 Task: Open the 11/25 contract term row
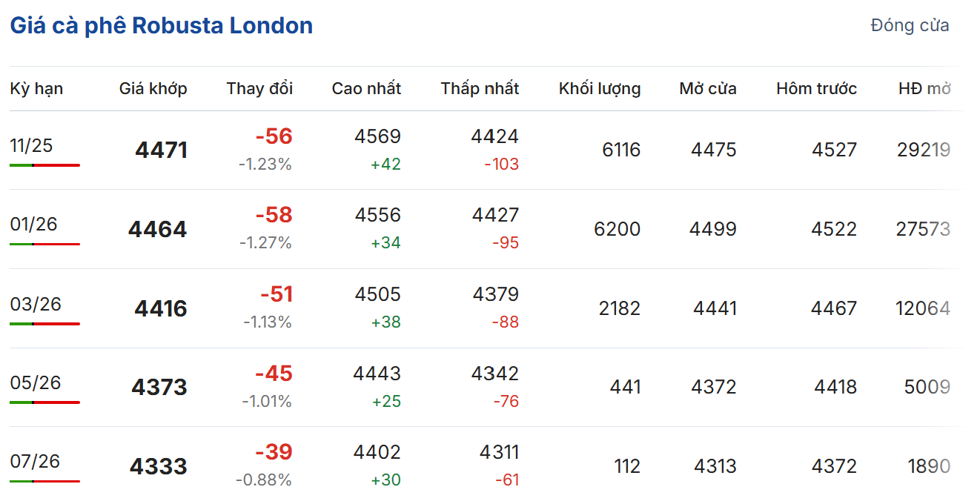point(32,145)
